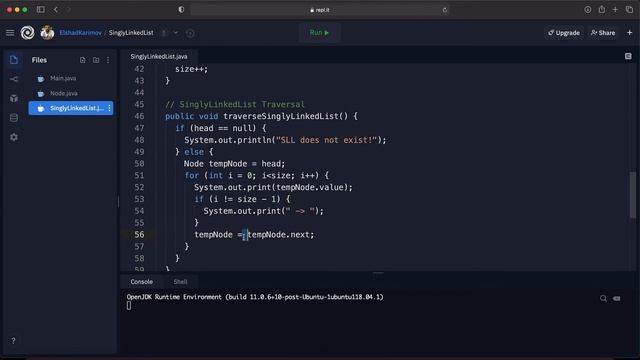Open the Database sidebar icon
The height and width of the screenshot is (360, 640).
14,118
